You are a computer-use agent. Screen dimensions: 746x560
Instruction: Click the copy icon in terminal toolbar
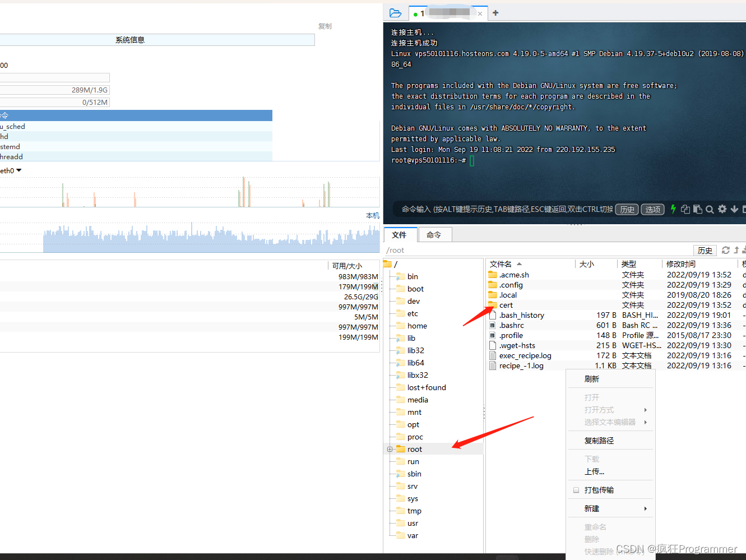pyautogui.click(x=685, y=209)
